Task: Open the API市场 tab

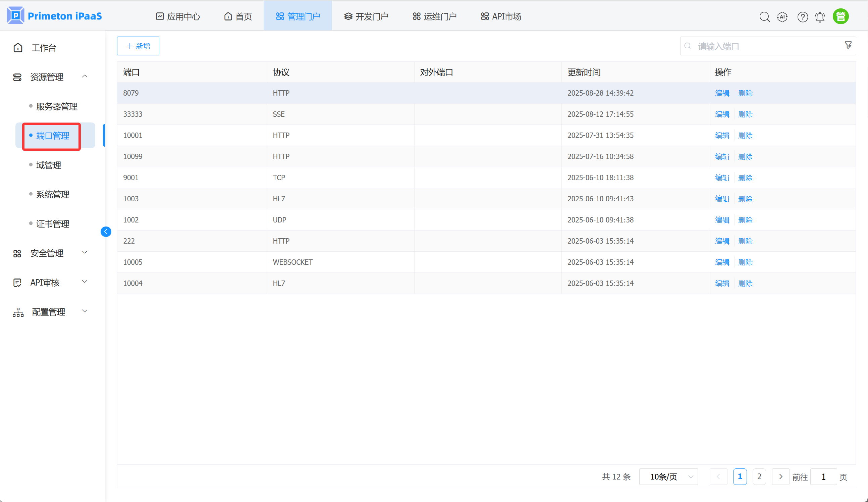Action: [x=501, y=16]
